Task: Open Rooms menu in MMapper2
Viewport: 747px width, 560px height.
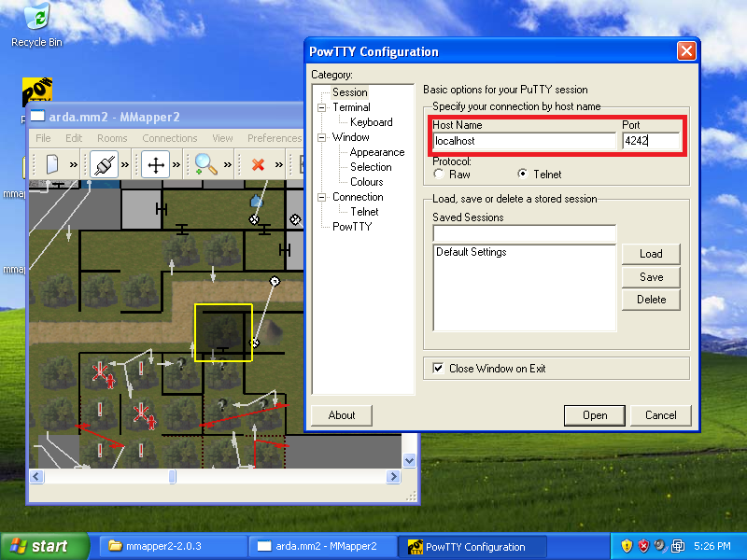Action: tap(112, 138)
